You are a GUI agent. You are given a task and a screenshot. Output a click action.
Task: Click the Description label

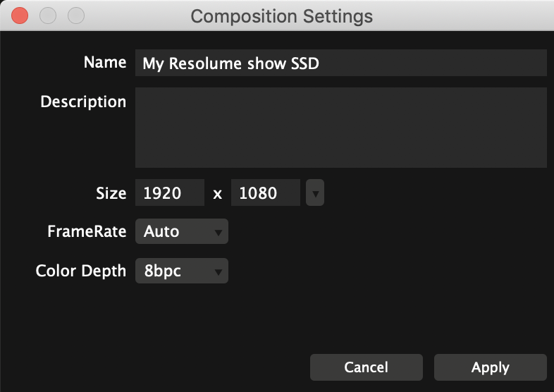tap(83, 102)
